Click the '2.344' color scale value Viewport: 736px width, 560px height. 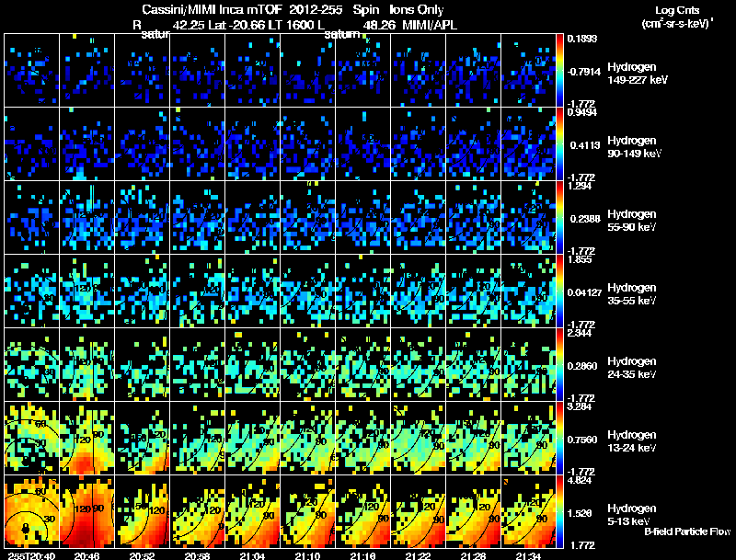point(580,333)
